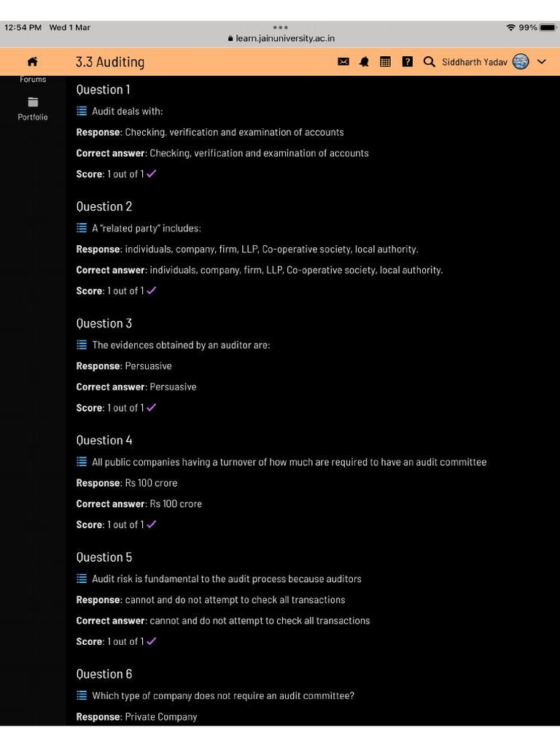Click the list icon beside Question 4
The height and width of the screenshot is (747, 560).
coord(82,462)
